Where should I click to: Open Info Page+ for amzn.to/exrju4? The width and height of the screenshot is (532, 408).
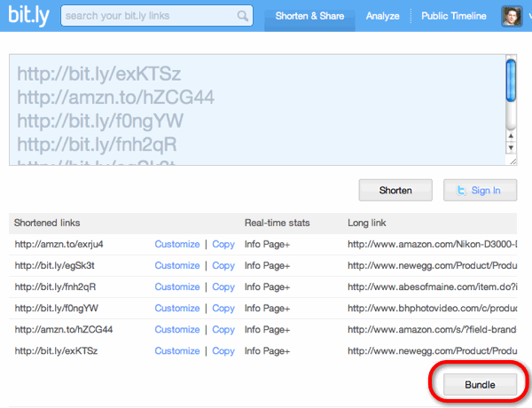click(267, 245)
